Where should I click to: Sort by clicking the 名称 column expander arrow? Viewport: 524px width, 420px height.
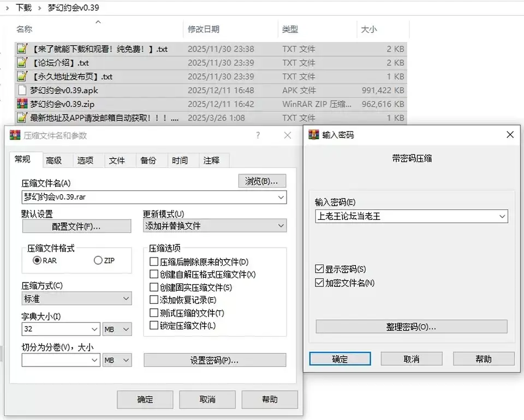tap(98, 22)
